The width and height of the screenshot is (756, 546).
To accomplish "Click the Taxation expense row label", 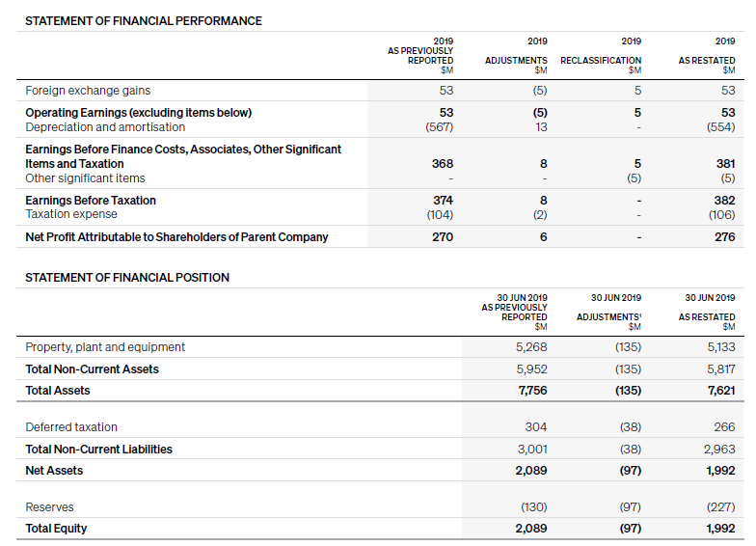I will point(71,214).
